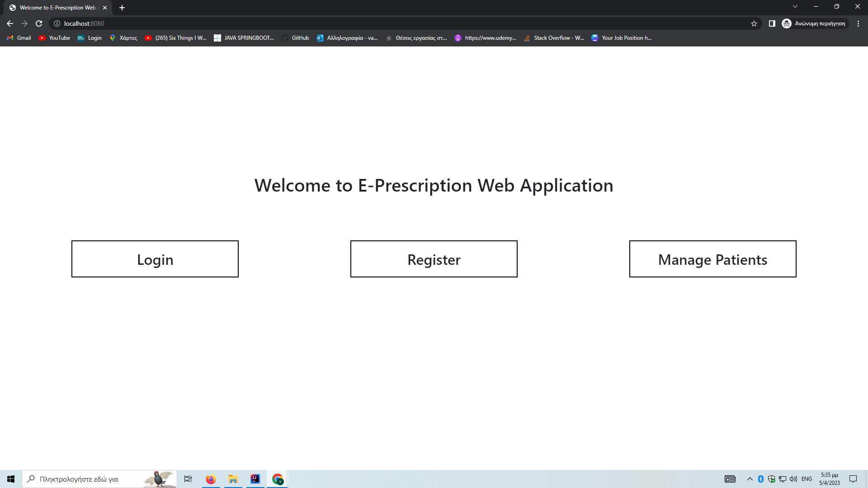The width and height of the screenshot is (868, 488).
Task: Open IntelliJ IDEA from the taskbar
Action: (255, 479)
